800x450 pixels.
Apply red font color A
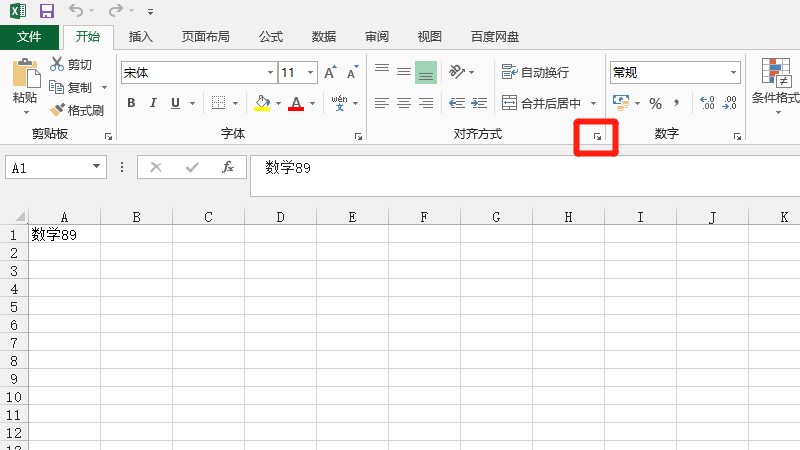click(x=296, y=103)
